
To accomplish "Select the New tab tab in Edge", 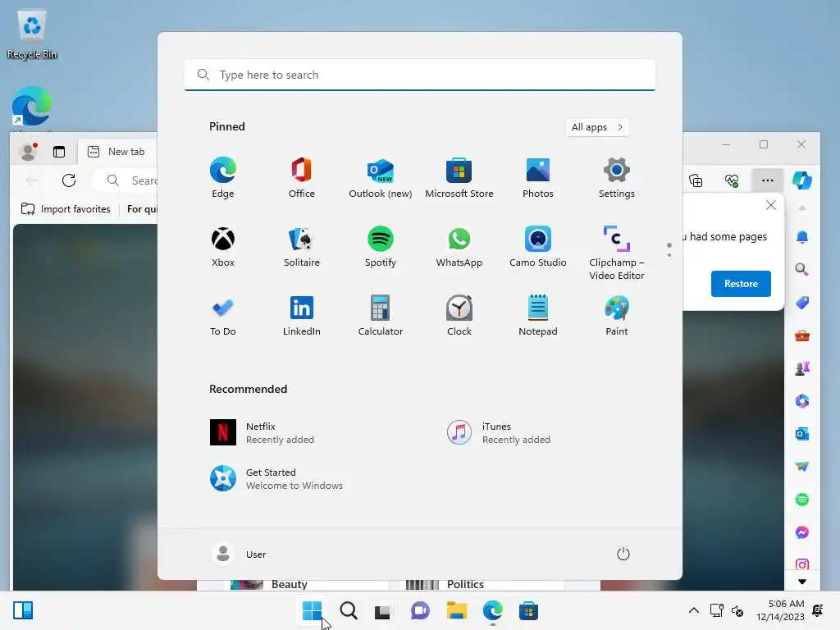I will point(118,152).
